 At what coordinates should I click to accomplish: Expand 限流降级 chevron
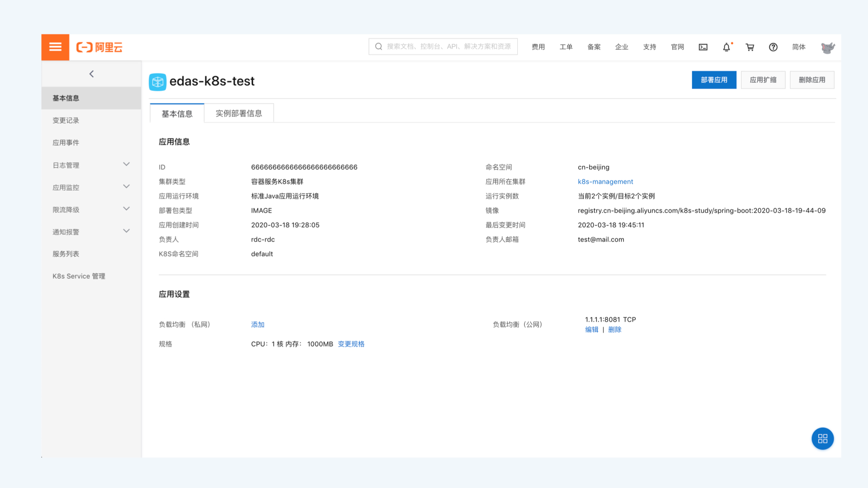click(x=127, y=209)
